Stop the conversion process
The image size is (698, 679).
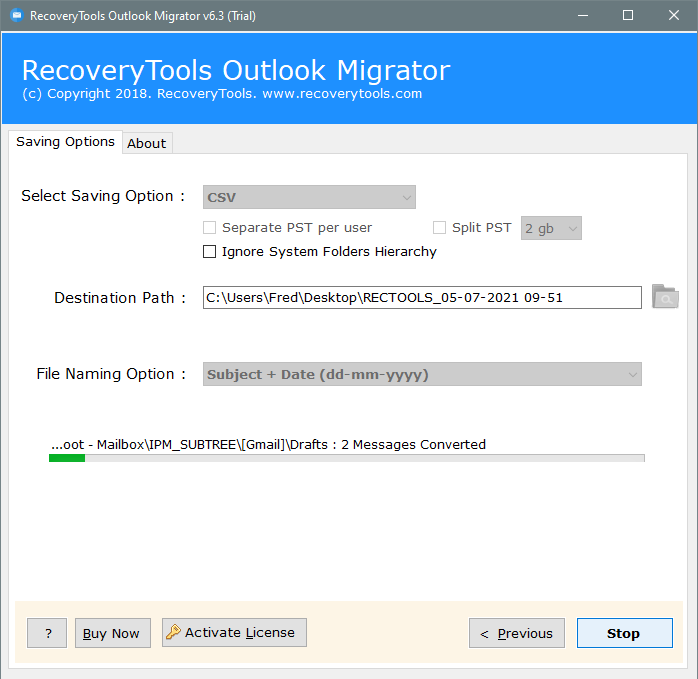[625, 633]
